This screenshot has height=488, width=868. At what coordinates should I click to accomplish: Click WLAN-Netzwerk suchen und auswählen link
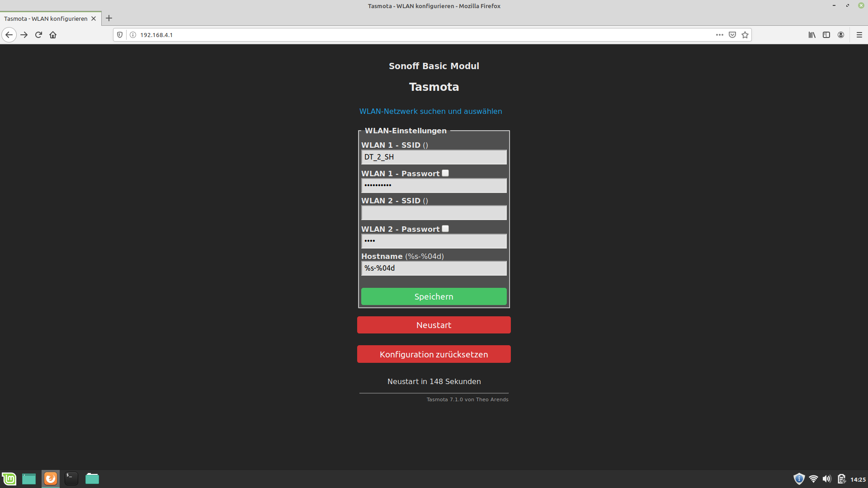pos(430,111)
